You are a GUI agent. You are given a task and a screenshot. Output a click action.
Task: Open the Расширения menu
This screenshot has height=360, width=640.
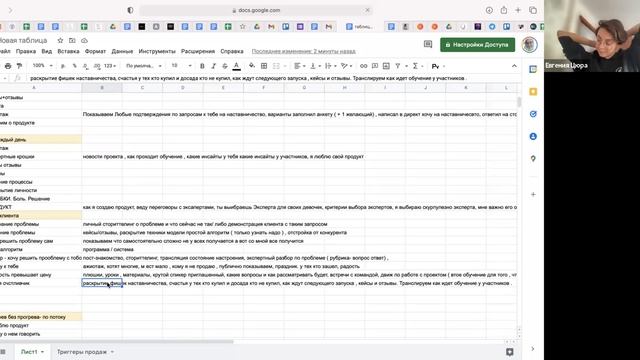pyautogui.click(x=198, y=51)
